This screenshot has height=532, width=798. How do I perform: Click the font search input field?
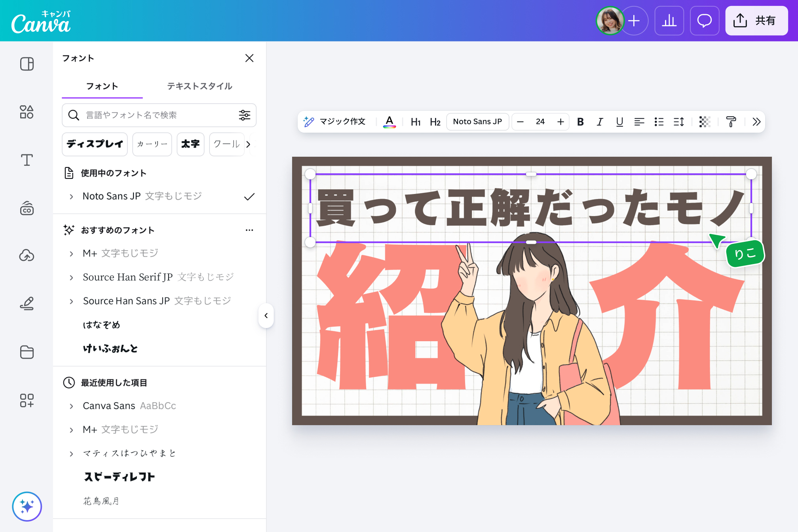159,115
